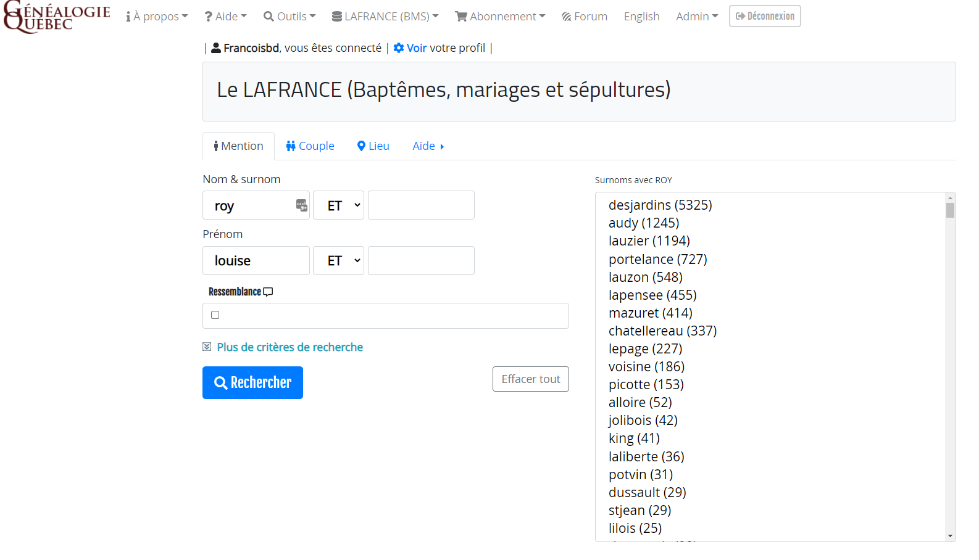The height and width of the screenshot is (560, 979).
Task: Click the Généalogie Québec logo
Action: click(x=57, y=17)
